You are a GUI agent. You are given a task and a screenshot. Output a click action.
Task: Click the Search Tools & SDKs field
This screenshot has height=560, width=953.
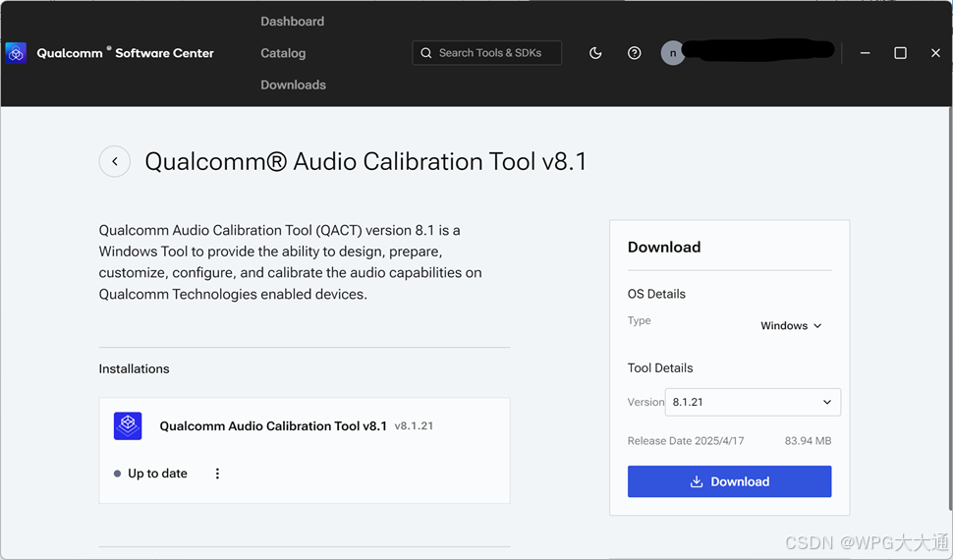tap(487, 53)
